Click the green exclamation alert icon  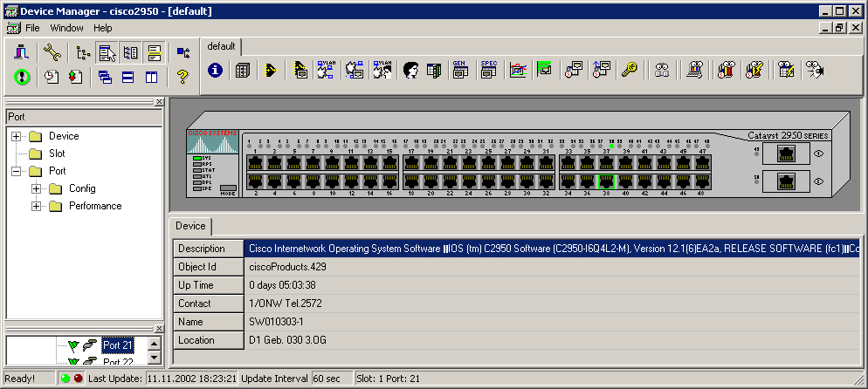23,77
